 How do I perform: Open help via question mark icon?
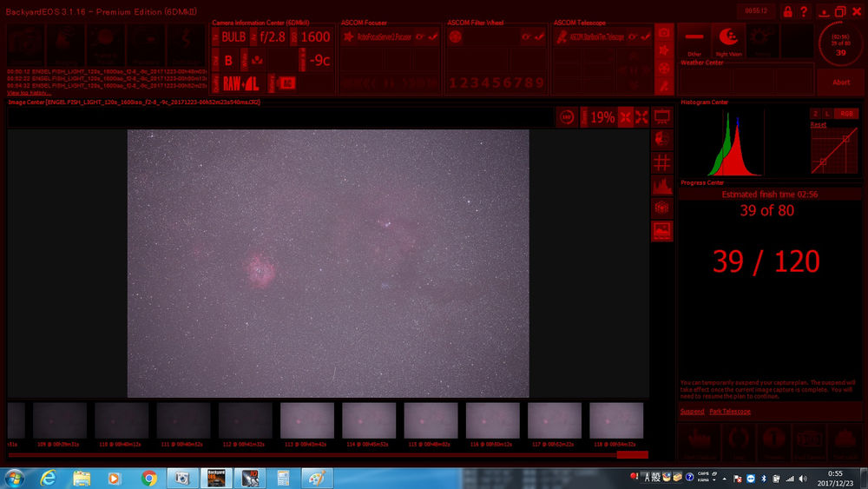(x=803, y=11)
